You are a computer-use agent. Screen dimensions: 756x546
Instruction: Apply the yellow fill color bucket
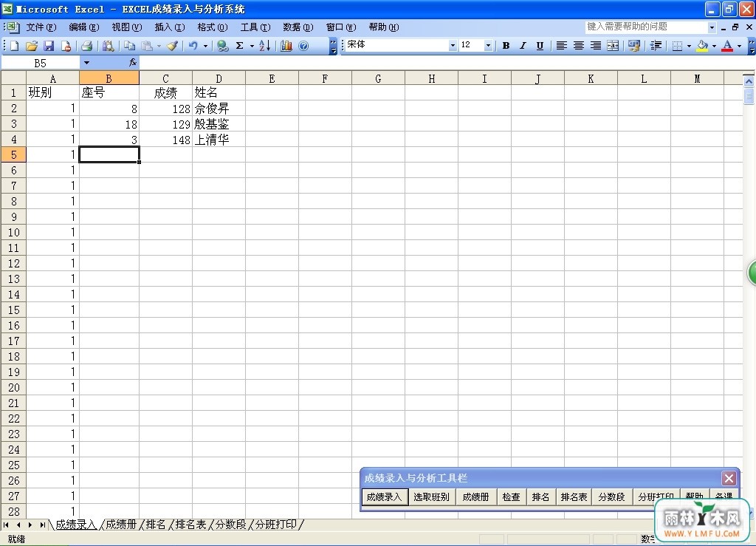703,46
